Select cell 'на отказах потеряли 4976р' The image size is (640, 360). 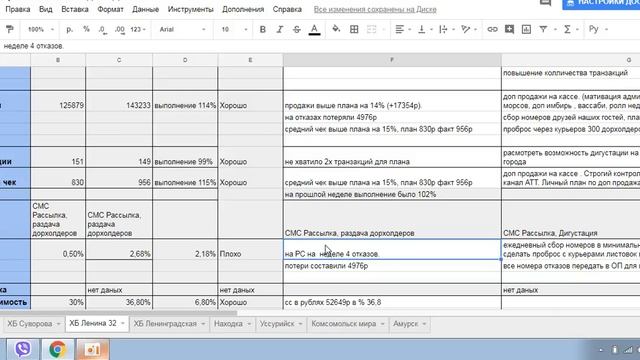392,117
